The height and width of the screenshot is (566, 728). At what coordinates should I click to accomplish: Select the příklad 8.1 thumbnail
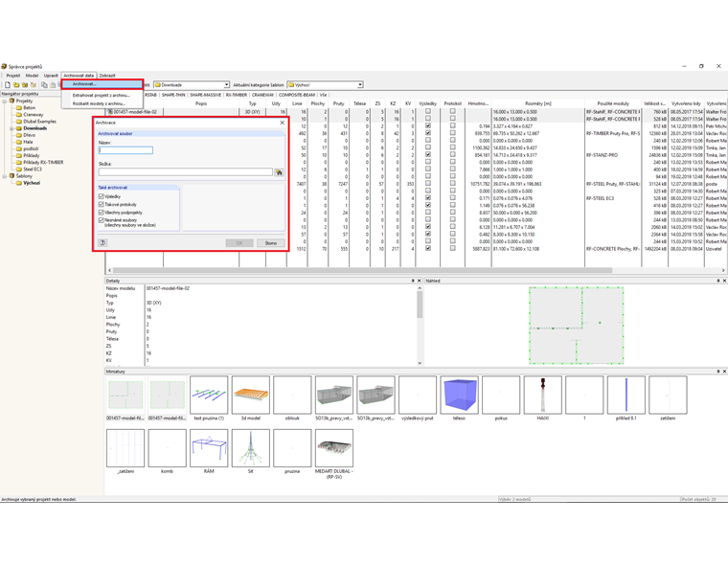pos(626,396)
